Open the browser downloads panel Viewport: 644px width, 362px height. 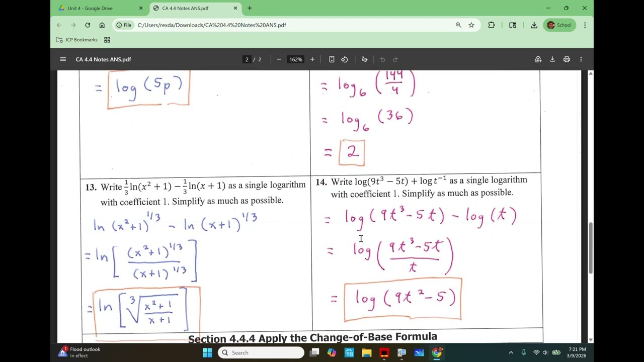(534, 25)
